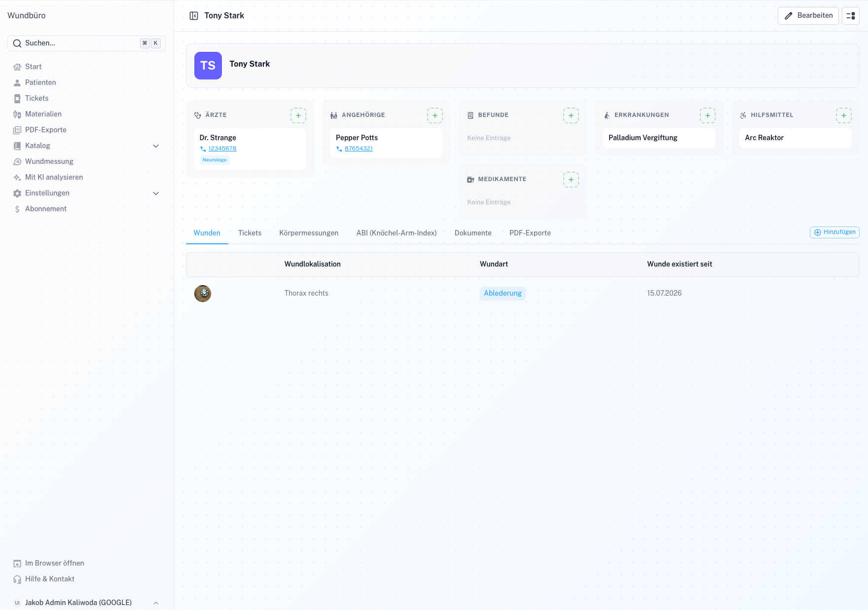Image resolution: width=868 pixels, height=610 pixels.
Task: Click the Bearbeiten button
Action: (x=808, y=16)
